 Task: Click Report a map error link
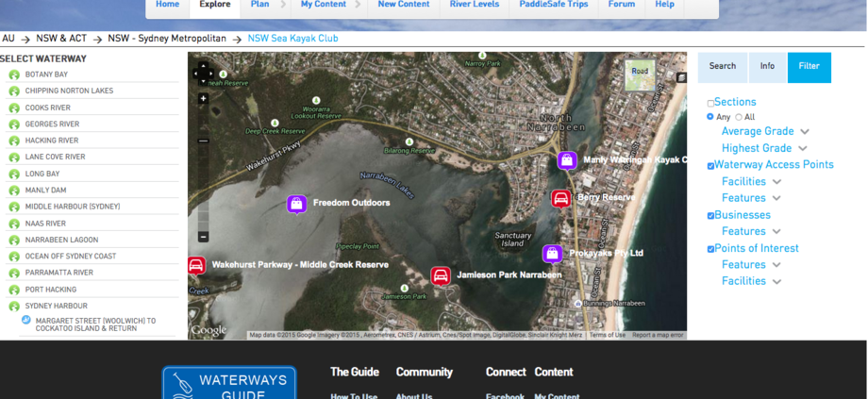coord(658,336)
